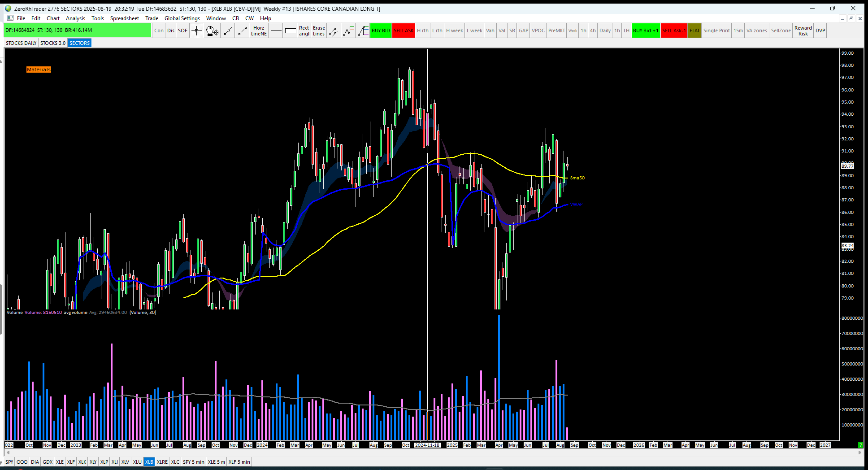Select the parallel channel line tool
The width and height of the screenshot is (868, 470).
pos(333,30)
